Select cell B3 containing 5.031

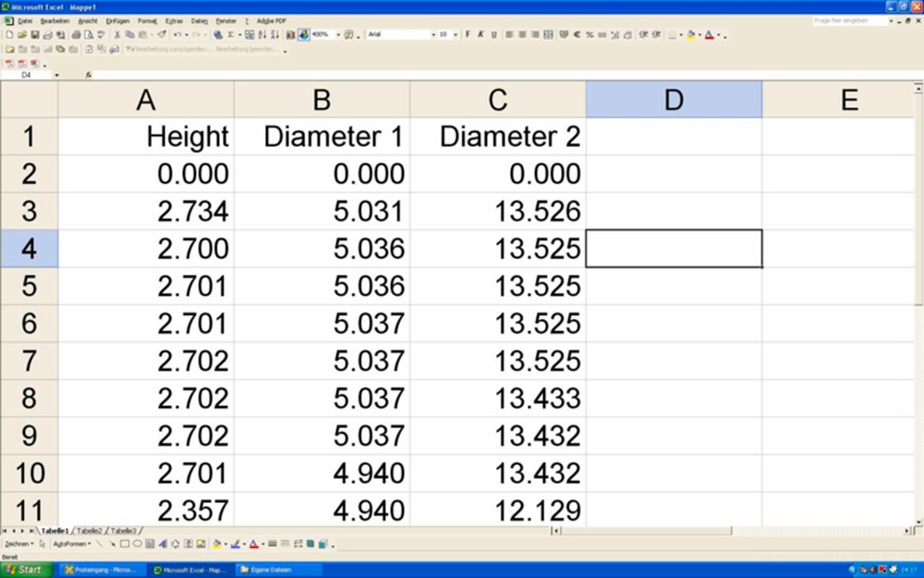pos(322,211)
